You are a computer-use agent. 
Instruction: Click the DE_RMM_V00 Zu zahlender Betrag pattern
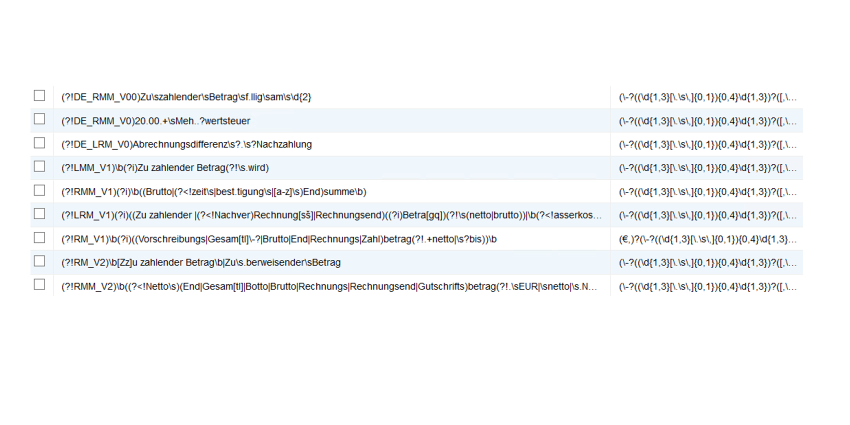point(186,98)
